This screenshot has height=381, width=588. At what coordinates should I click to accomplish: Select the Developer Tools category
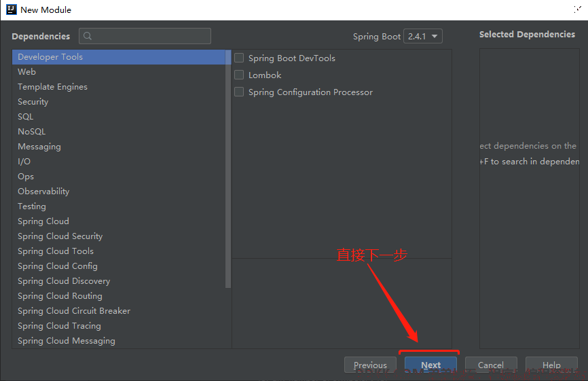pos(119,57)
